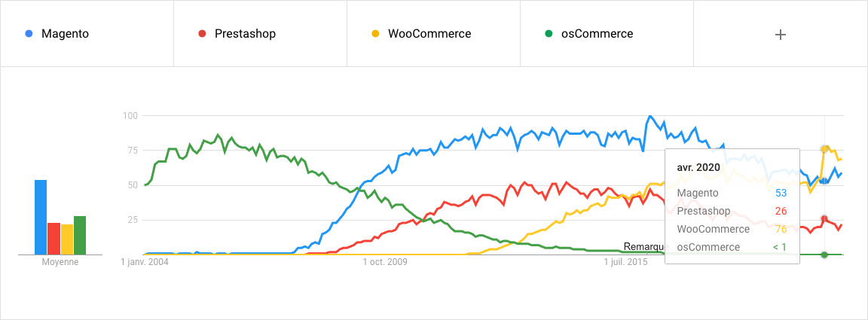This screenshot has height=320, width=868.
Task: Click the 1 oct. 2009 axis label
Action: (385, 262)
